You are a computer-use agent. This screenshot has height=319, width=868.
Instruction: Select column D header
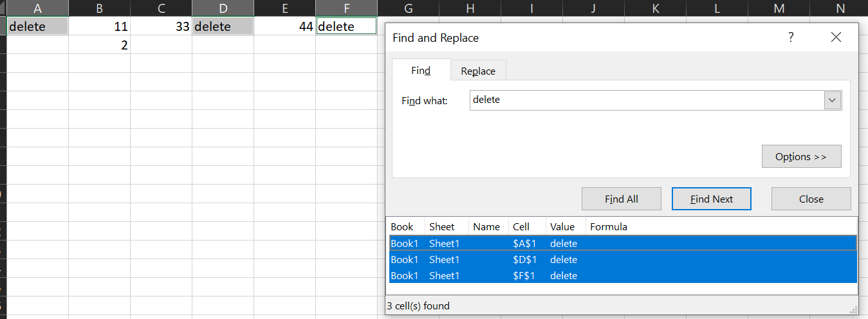click(223, 8)
